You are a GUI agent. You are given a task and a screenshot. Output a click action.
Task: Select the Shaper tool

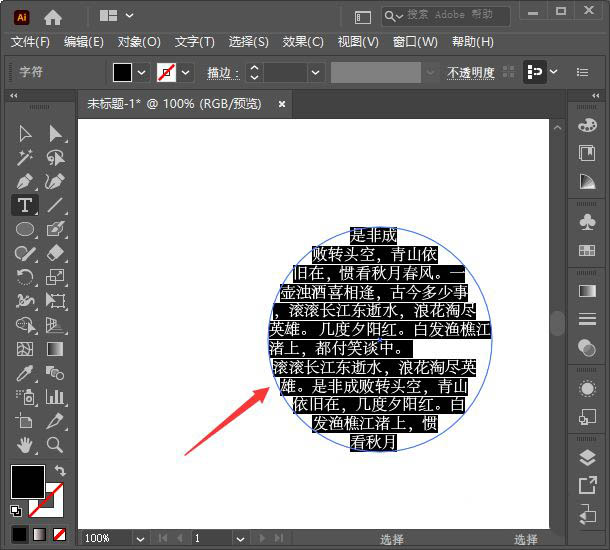pos(25,254)
